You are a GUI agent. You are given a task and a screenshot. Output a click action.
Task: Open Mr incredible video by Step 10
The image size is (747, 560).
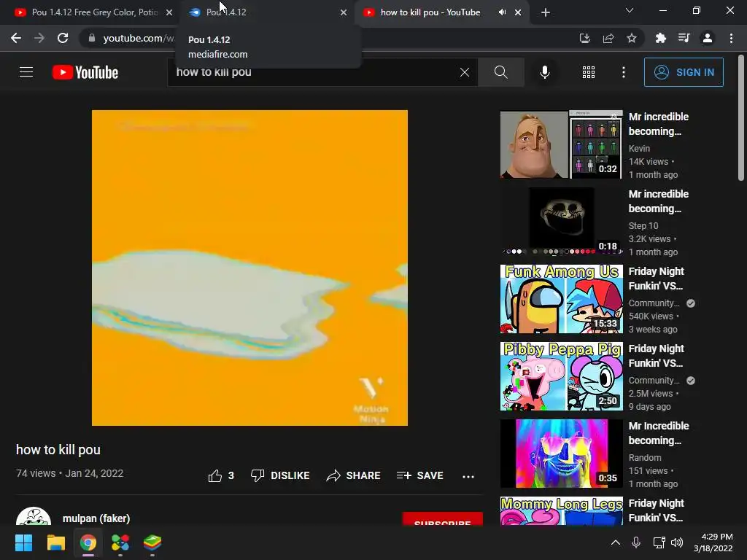(561, 222)
